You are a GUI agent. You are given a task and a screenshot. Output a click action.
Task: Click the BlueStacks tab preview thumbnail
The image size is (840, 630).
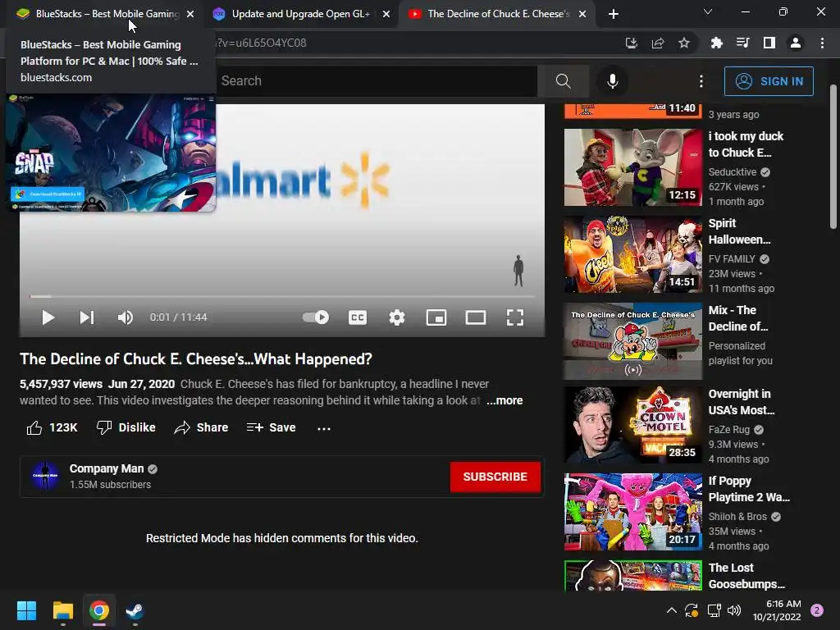(111, 153)
